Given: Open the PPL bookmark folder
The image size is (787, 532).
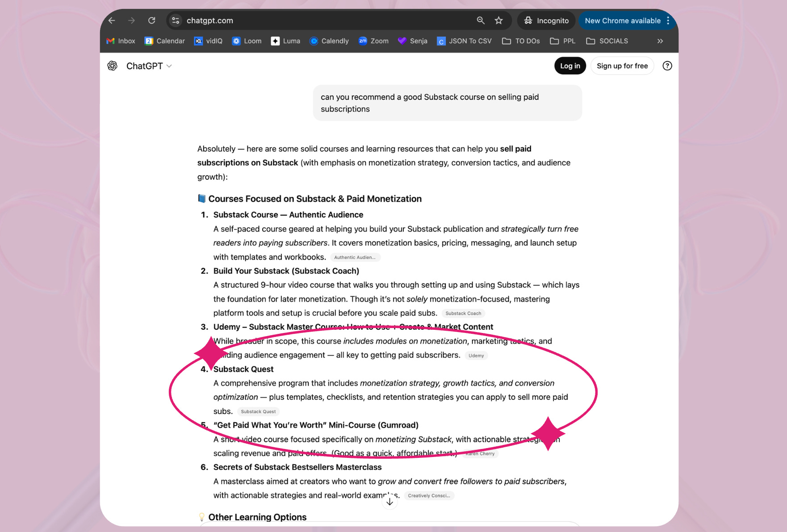Looking at the screenshot, I should coord(563,41).
